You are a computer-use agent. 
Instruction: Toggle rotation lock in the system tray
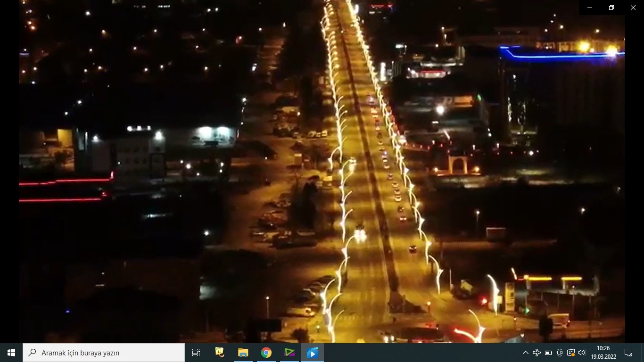coord(559,352)
